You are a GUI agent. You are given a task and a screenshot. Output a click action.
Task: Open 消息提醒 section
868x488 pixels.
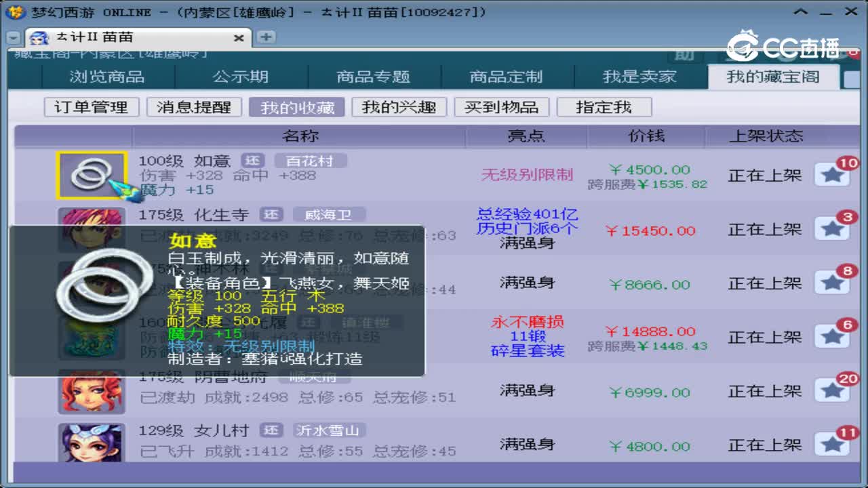(x=194, y=107)
